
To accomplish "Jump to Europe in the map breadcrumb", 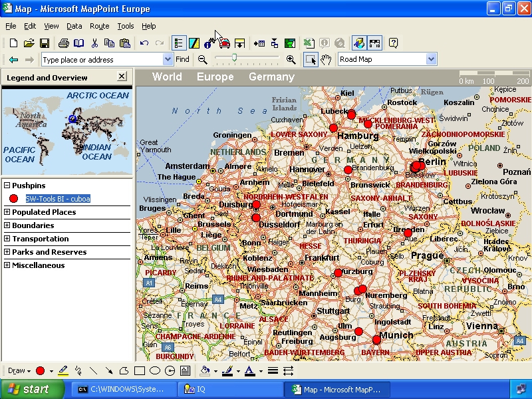I will (x=215, y=76).
